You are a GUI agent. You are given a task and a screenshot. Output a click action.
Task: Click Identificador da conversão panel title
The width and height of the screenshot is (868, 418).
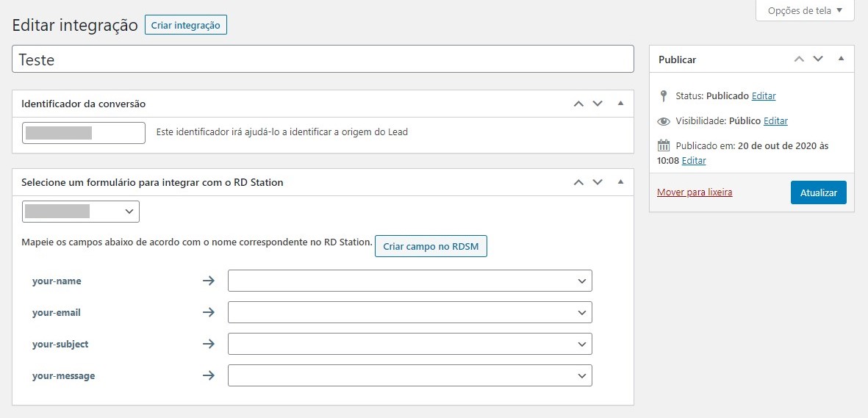tap(84, 104)
